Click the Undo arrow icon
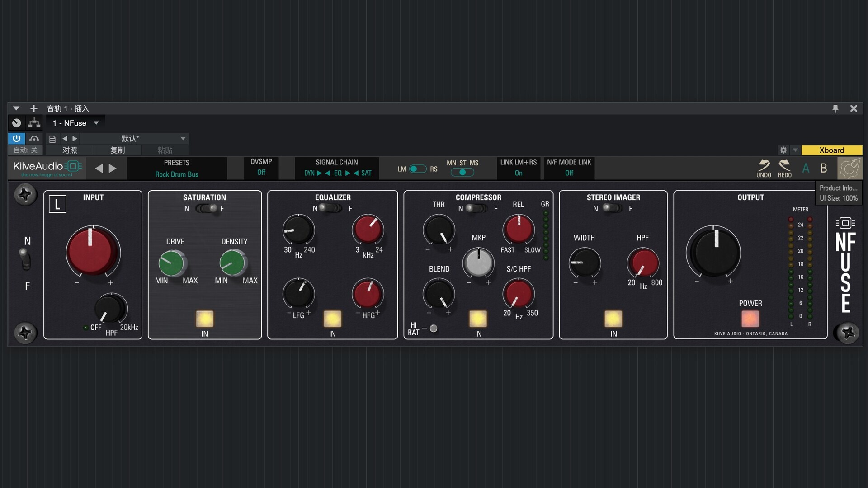The width and height of the screenshot is (868, 488). click(x=764, y=165)
